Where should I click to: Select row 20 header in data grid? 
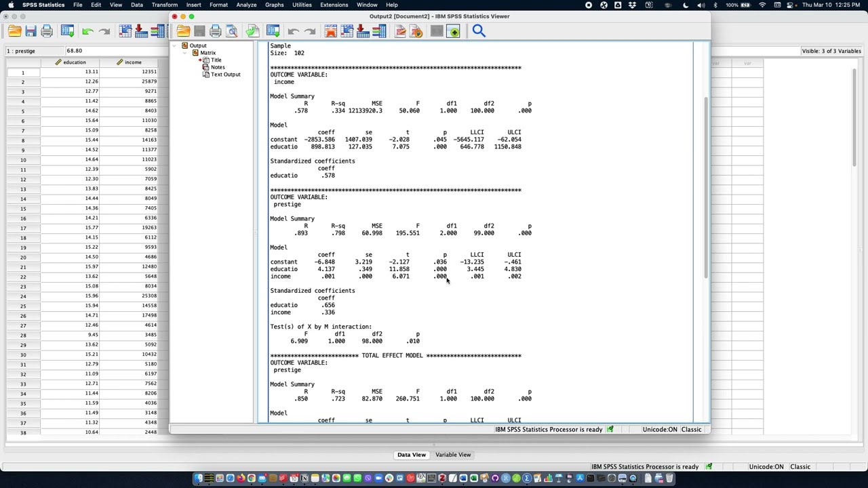pyautogui.click(x=22, y=257)
